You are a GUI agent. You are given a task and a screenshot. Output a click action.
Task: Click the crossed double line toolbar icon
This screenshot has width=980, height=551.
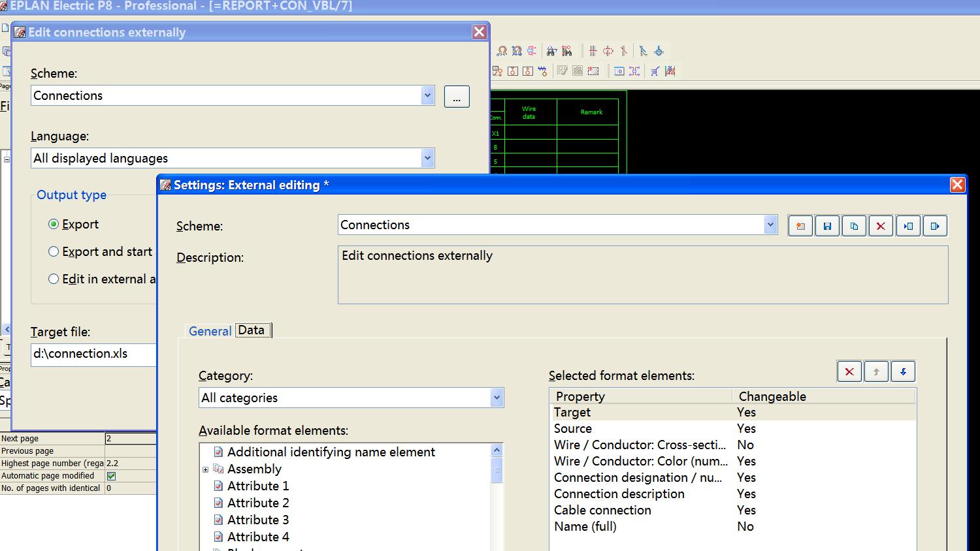[624, 51]
